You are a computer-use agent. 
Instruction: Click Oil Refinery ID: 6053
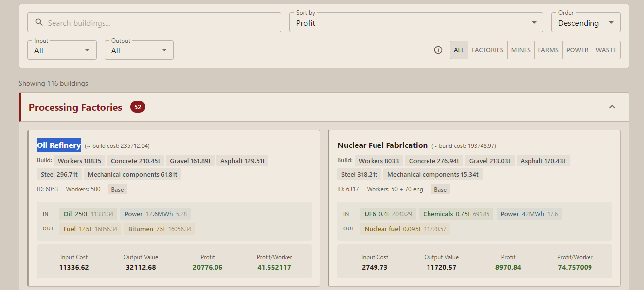click(47, 189)
